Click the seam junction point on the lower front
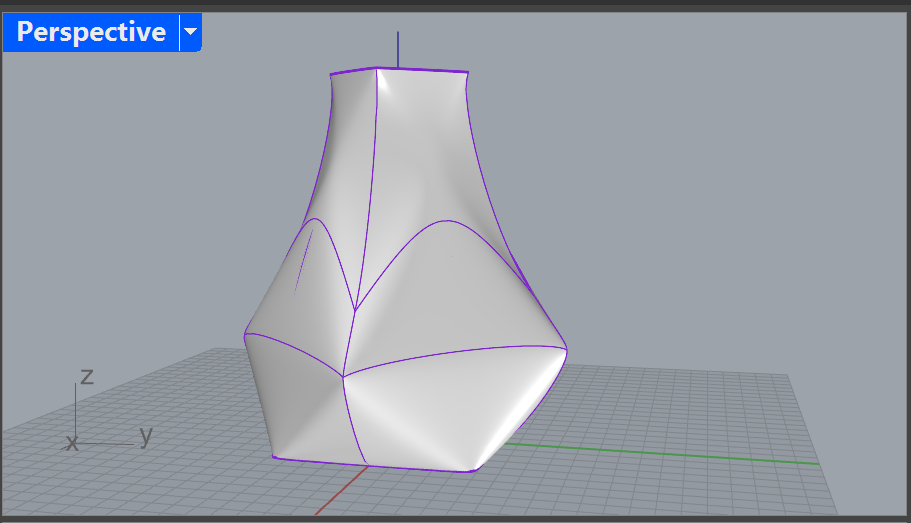This screenshot has width=911, height=523. click(x=344, y=376)
